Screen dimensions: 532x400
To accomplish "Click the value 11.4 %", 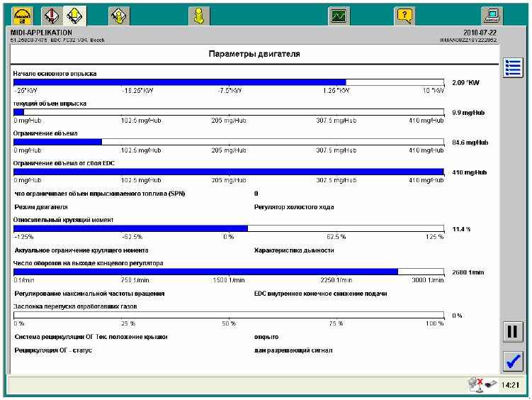I will [x=461, y=229].
